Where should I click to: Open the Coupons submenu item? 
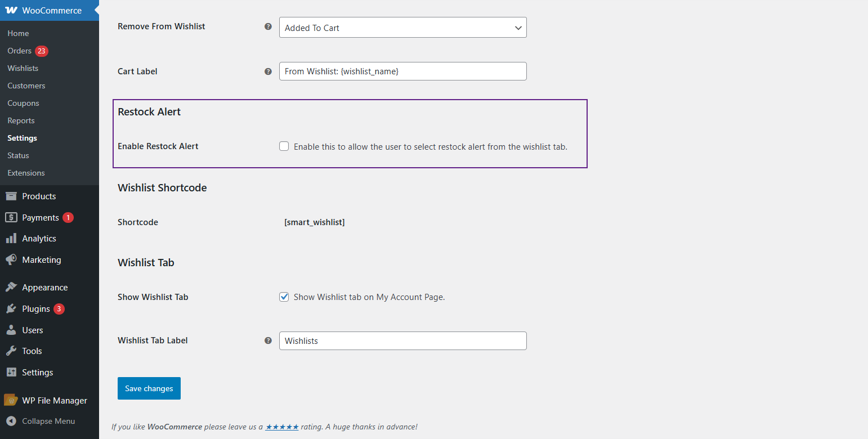click(23, 103)
